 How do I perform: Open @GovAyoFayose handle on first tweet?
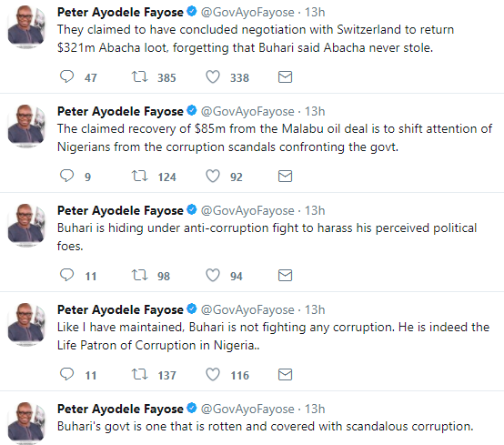click(247, 12)
